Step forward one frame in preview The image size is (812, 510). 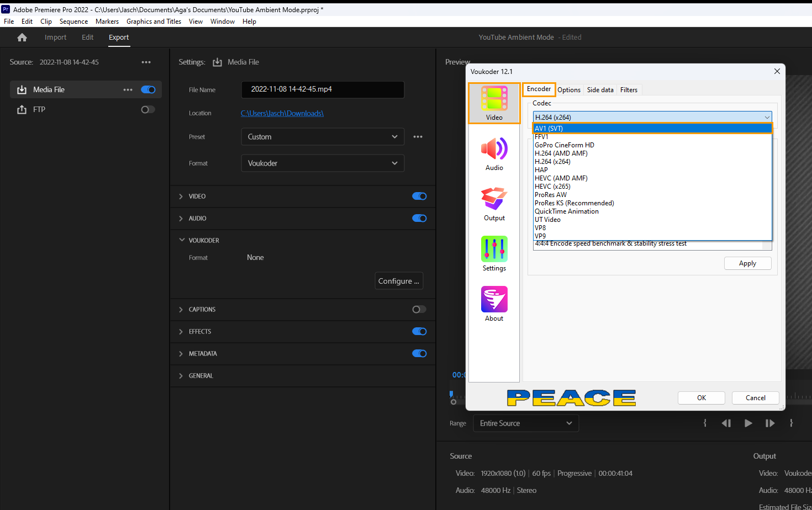coord(769,423)
